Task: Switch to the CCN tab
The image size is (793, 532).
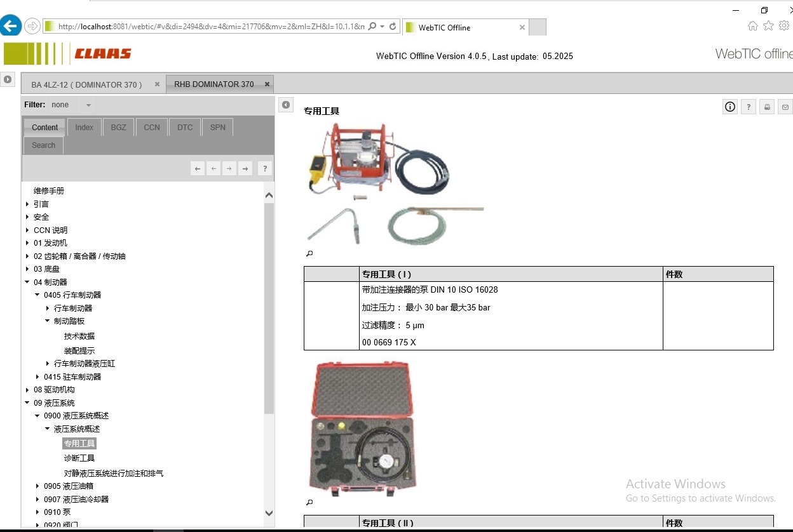Action: click(x=152, y=128)
